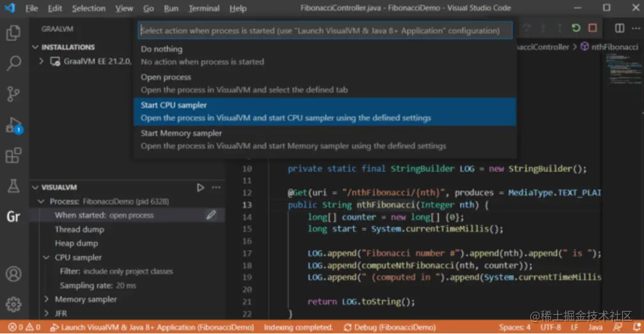This screenshot has width=644, height=334.
Task: Change end of line sequence LF
Action: pyautogui.click(x=574, y=327)
